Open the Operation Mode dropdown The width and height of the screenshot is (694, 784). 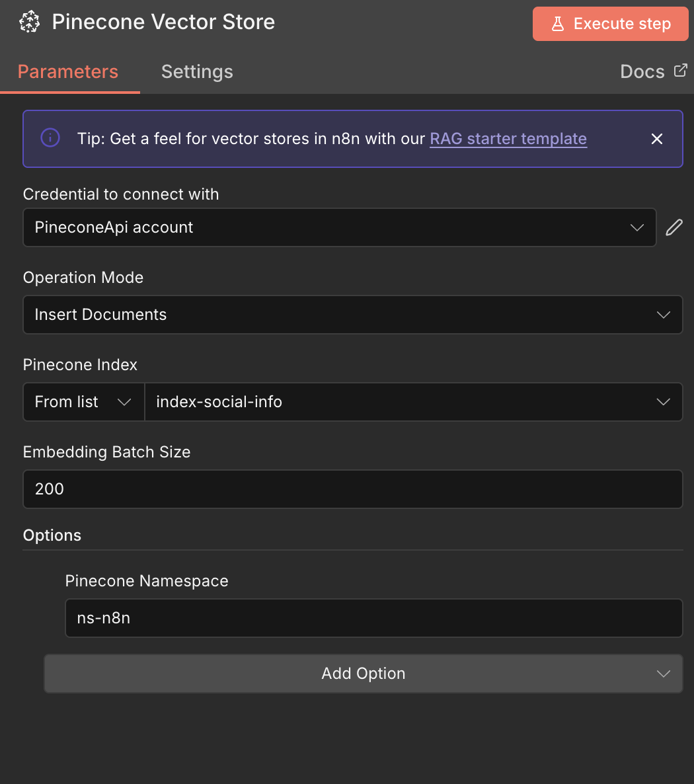pos(352,315)
